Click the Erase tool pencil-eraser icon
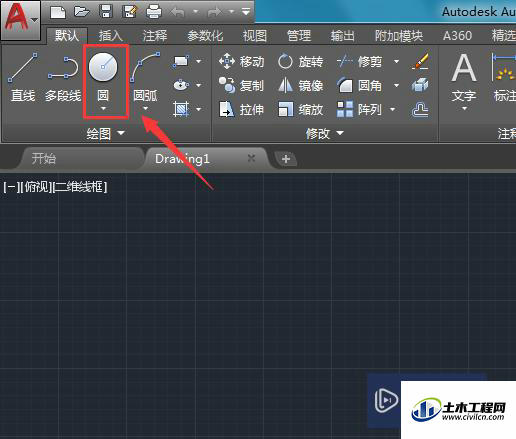This screenshot has width=516, height=439. (x=420, y=61)
